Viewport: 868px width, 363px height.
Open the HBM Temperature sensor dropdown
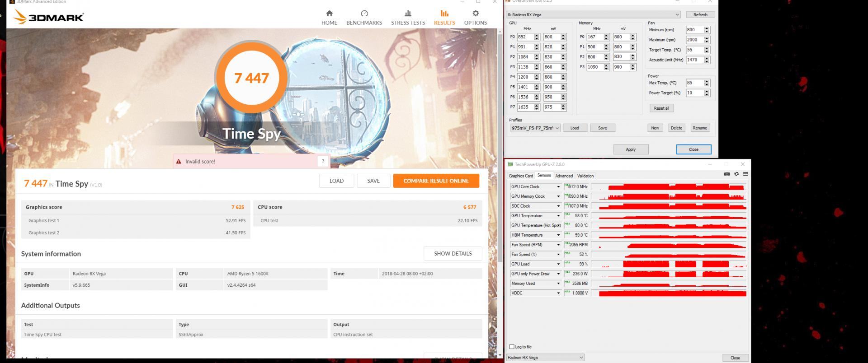[x=558, y=235]
